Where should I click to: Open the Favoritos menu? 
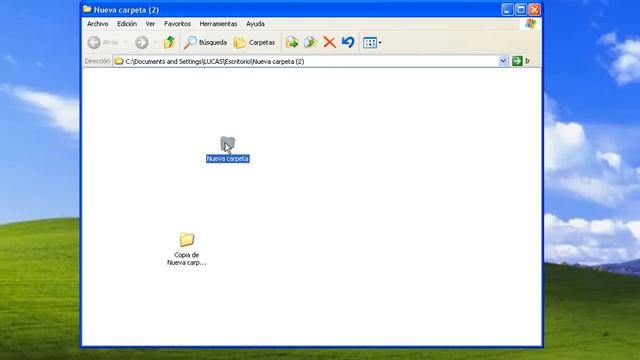pos(178,24)
